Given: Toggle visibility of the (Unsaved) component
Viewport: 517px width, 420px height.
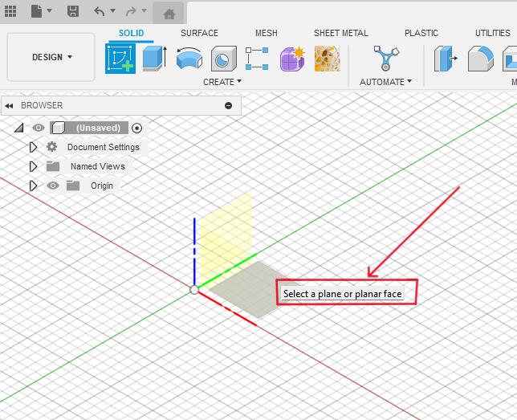Looking at the screenshot, I should (x=39, y=128).
